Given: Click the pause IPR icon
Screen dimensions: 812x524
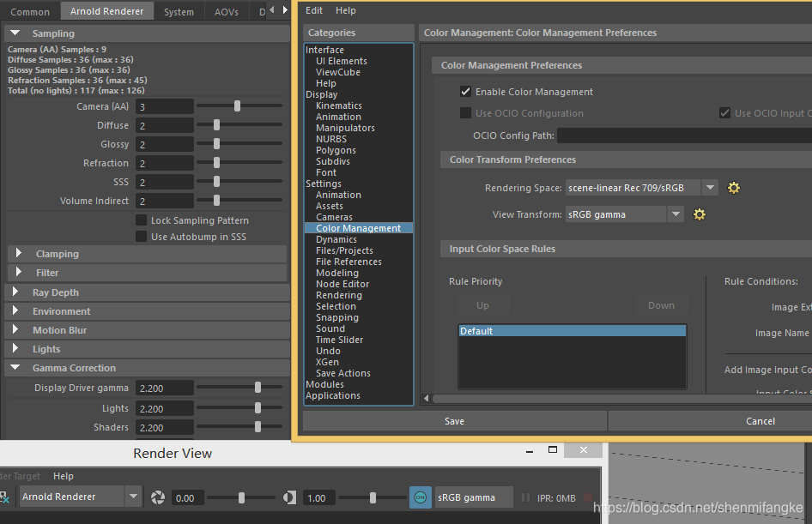Looking at the screenshot, I should [525, 497].
